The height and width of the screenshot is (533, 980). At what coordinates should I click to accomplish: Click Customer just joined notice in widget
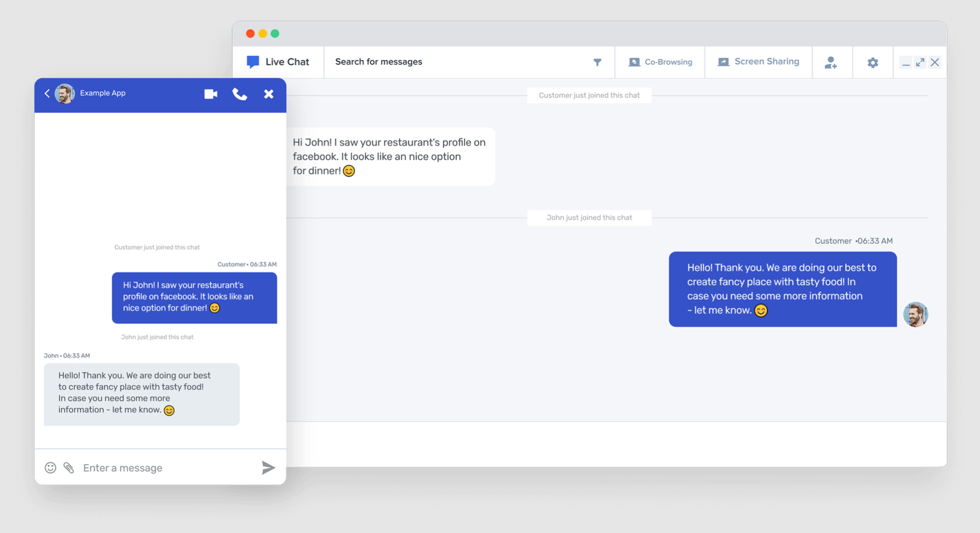click(157, 247)
